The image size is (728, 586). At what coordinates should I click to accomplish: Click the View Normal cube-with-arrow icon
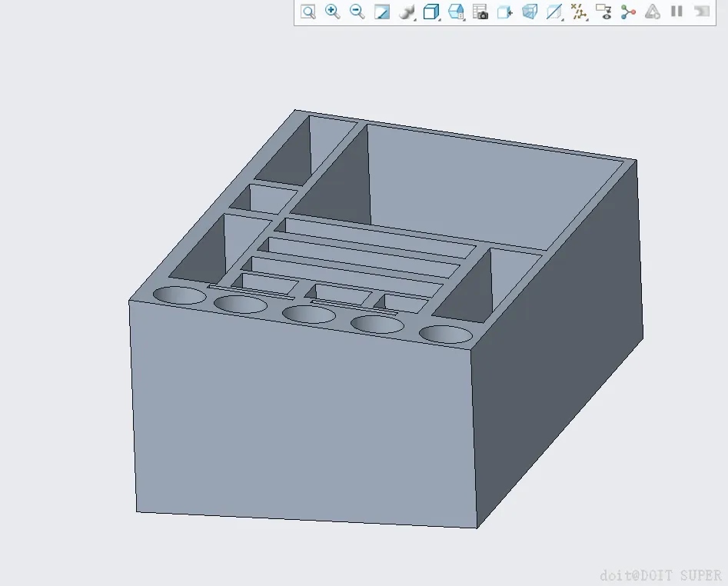click(x=504, y=12)
